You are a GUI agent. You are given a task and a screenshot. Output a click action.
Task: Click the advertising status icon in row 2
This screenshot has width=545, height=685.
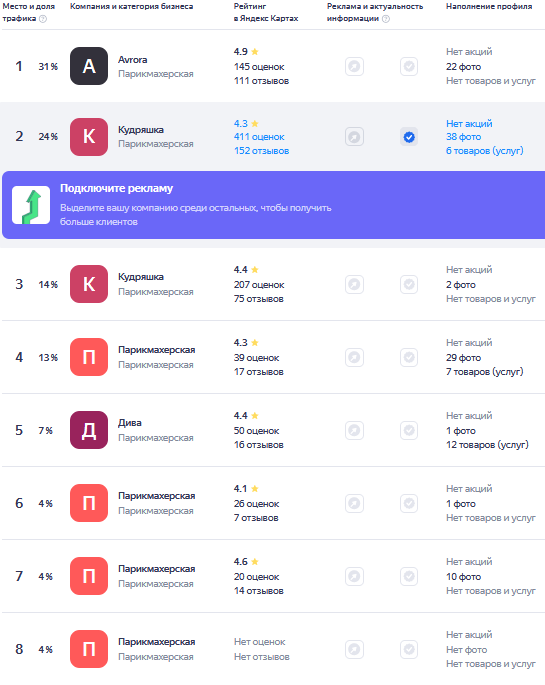point(354,137)
